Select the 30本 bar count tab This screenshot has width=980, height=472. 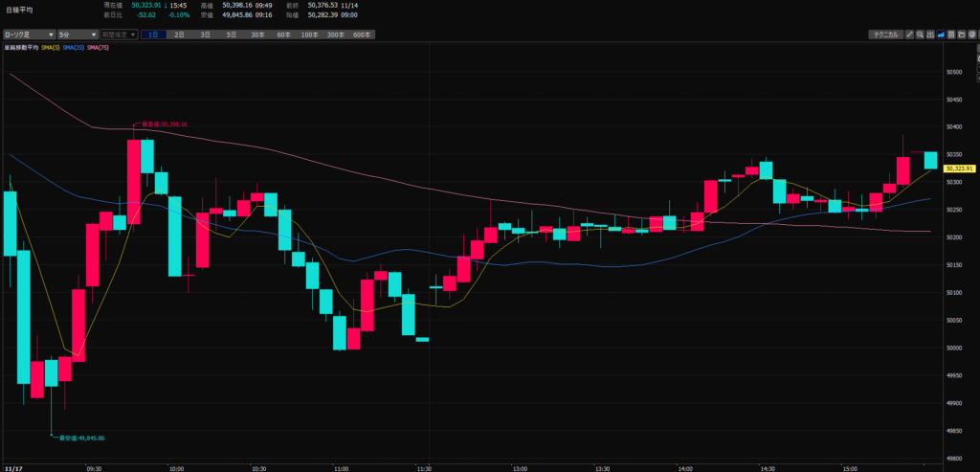tap(257, 34)
